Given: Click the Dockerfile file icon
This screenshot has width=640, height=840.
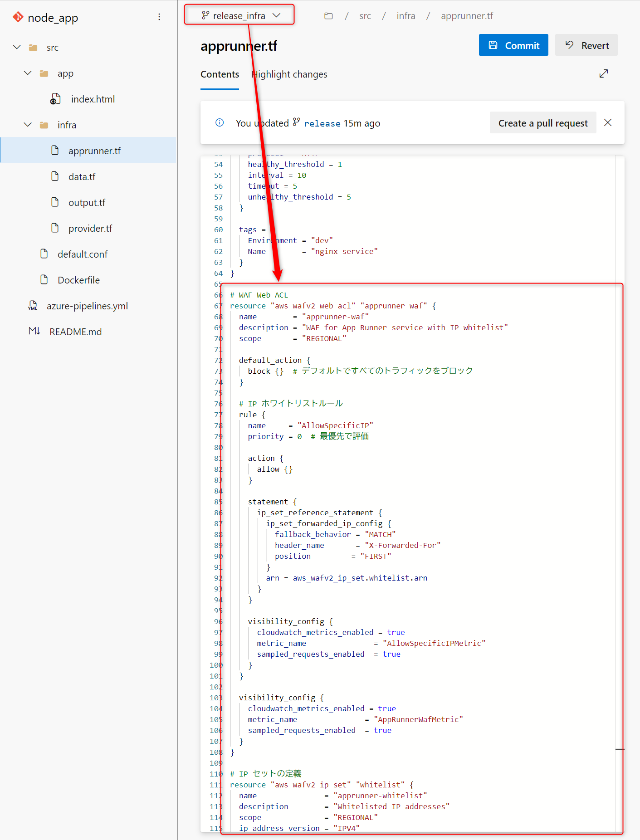Looking at the screenshot, I should (x=44, y=280).
